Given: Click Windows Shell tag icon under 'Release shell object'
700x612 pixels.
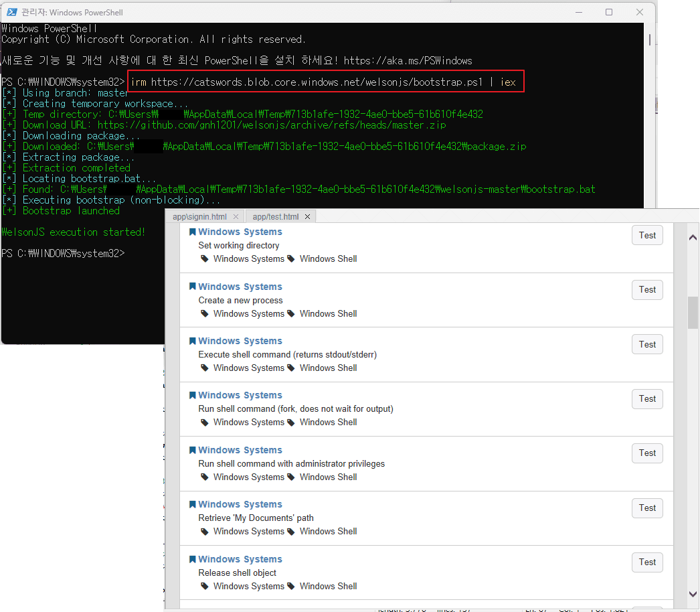Looking at the screenshot, I should (x=291, y=586).
